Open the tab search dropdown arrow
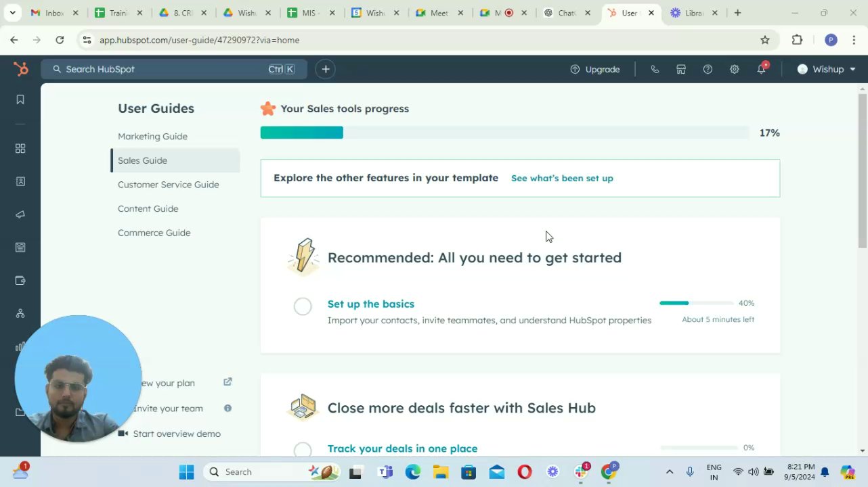 click(x=13, y=13)
